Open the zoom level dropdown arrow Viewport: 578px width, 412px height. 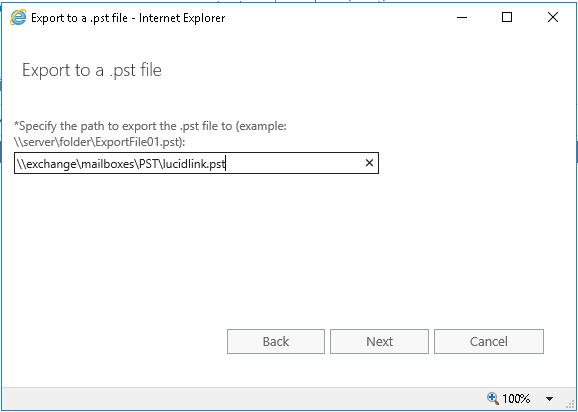[549, 399]
